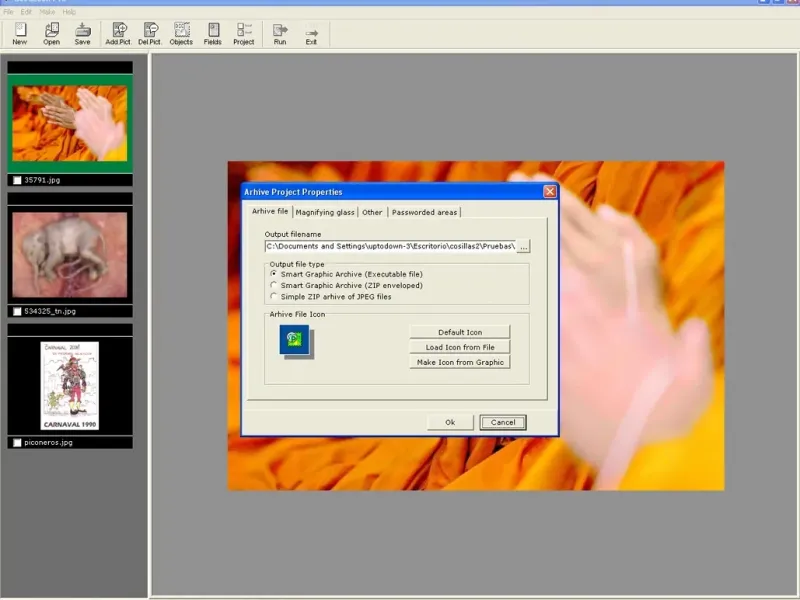
Task: Open the Objects toolbar icon
Action: pos(181,34)
